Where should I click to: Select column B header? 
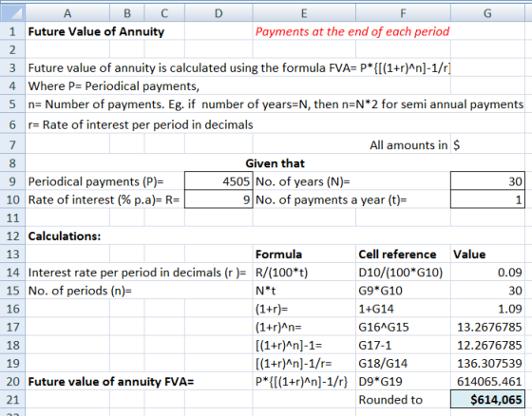pyautogui.click(x=127, y=13)
